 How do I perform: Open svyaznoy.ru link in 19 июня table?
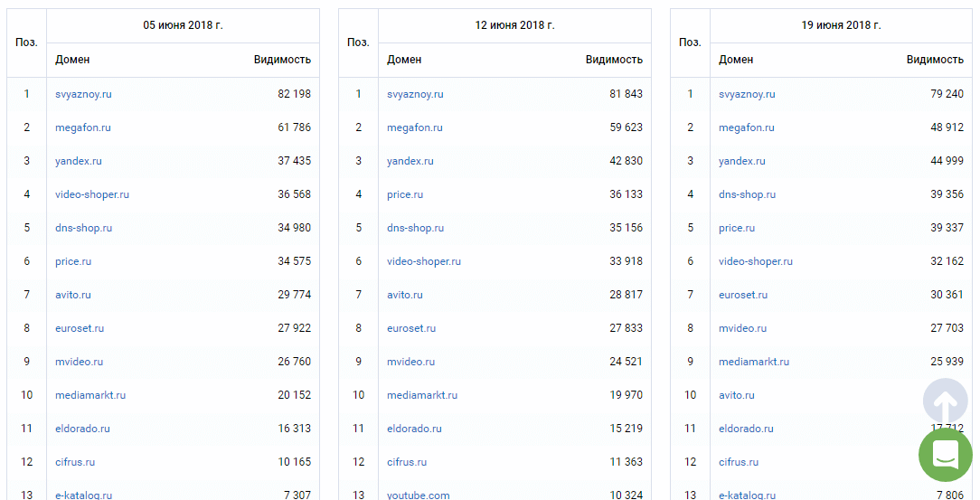[747, 94]
